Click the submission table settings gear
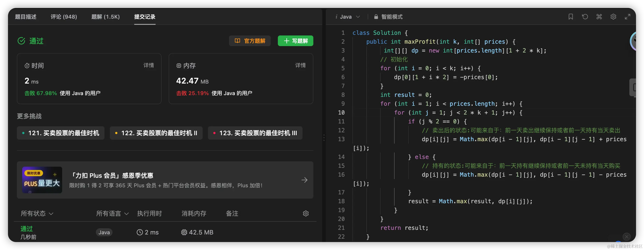This screenshot has width=644, height=250. [306, 213]
